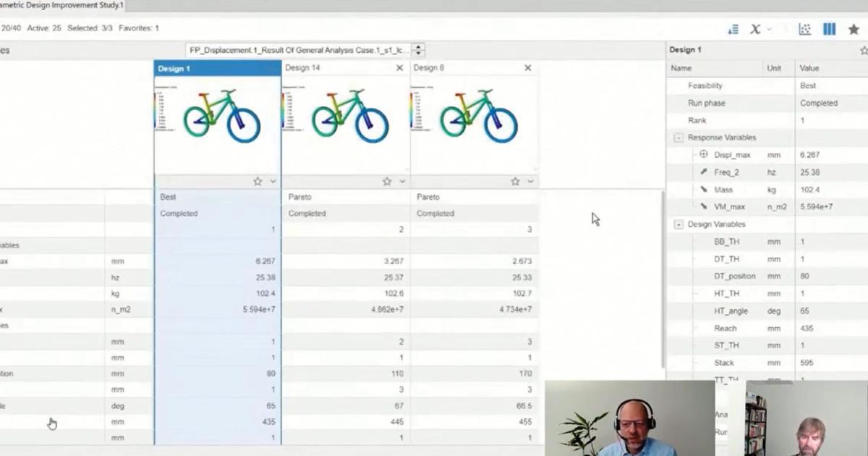
Task: Click the constraint icon beside Mass
Action: [702, 190]
